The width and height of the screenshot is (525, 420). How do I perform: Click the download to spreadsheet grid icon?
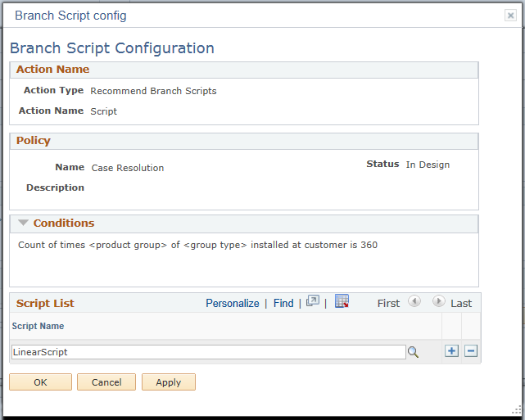[x=342, y=301]
